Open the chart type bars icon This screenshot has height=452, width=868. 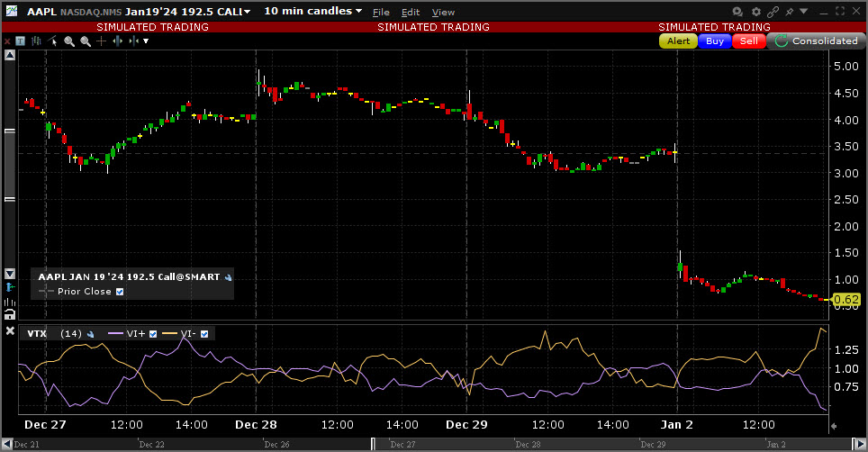coord(37,41)
